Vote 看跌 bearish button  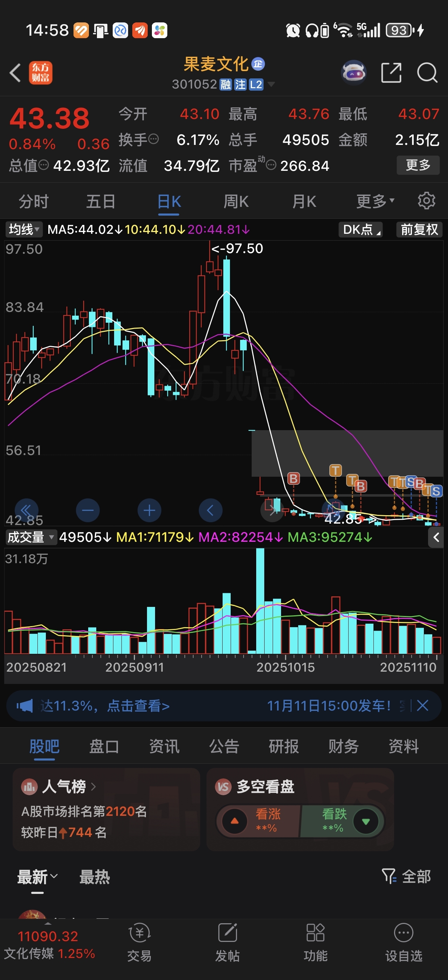pyautogui.click(x=342, y=821)
